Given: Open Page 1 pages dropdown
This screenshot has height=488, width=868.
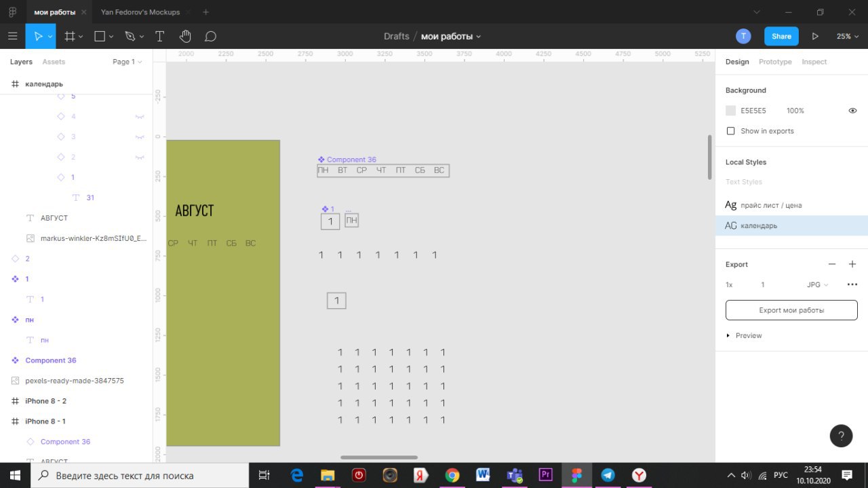Looking at the screenshot, I should [x=127, y=62].
